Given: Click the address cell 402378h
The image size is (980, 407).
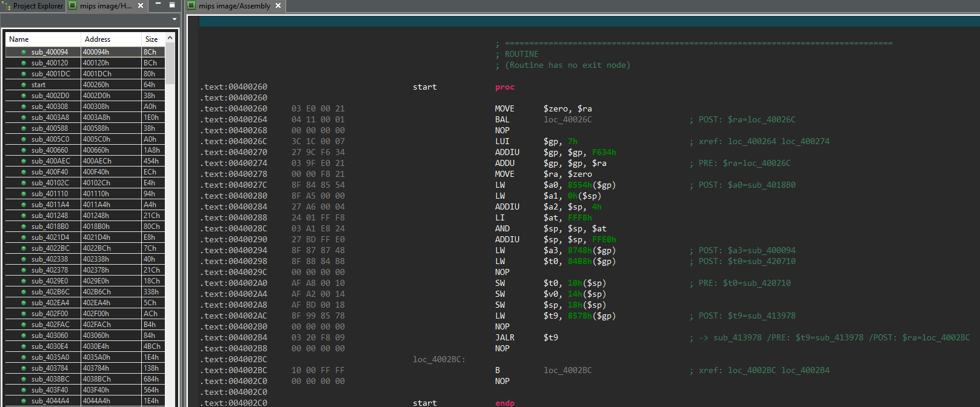Looking at the screenshot, I should tap(111, 270).
